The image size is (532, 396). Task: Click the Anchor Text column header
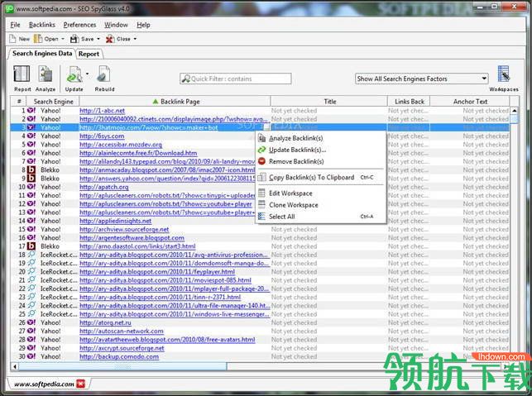(x=470, y=102)
